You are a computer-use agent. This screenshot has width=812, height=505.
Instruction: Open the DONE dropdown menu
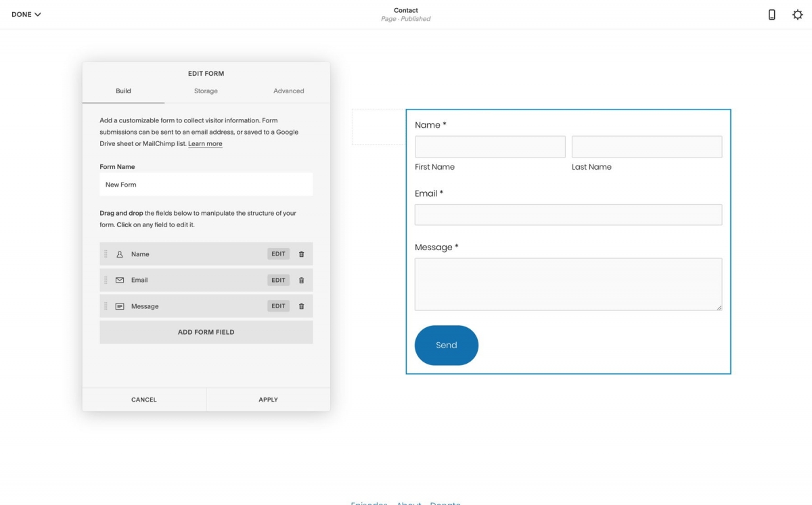tap(26, 14)
